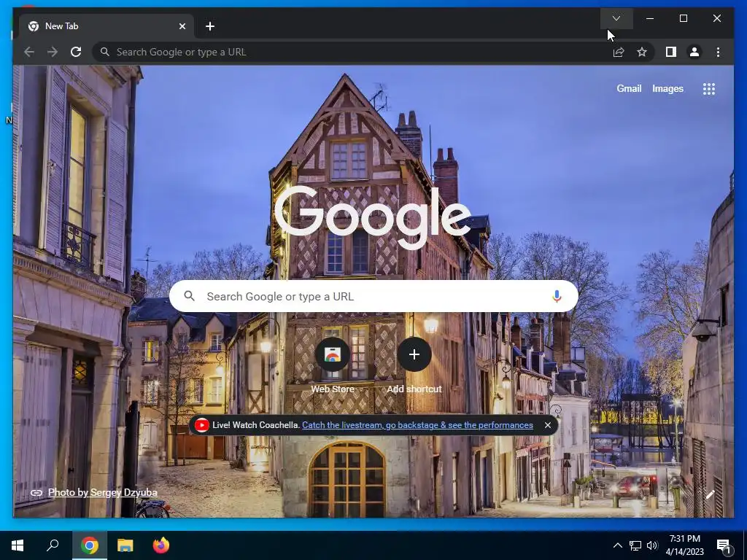Viewport: 747px width, 560px height.
Task: Open network status tray icon
Action: coord(635,545)
